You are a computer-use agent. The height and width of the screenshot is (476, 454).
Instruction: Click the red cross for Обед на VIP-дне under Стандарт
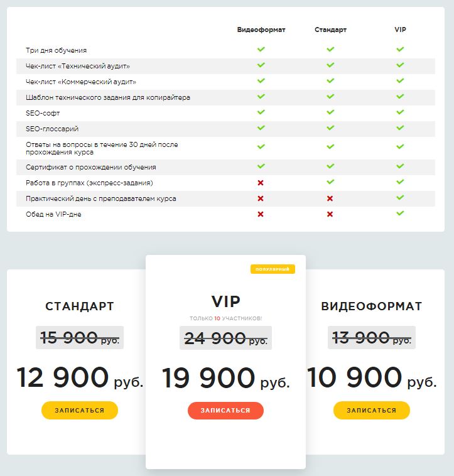pos(330,214)
